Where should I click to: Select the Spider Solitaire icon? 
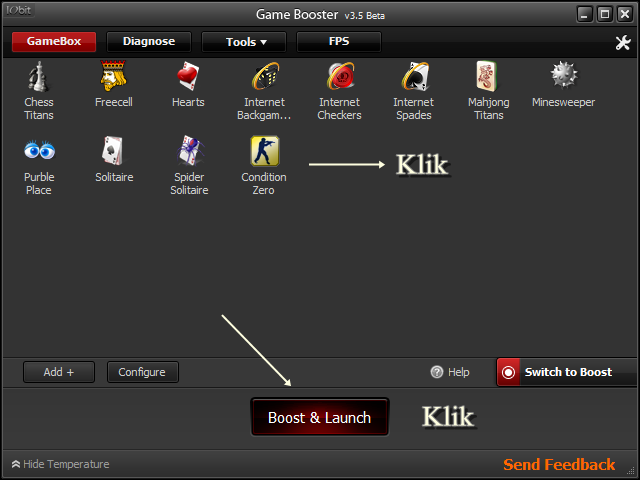tap(190, 151)
